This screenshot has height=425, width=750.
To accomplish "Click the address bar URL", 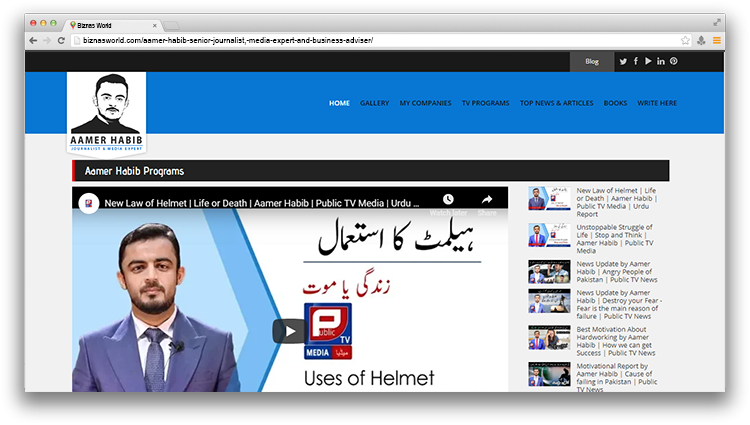I will pos(228,41).
